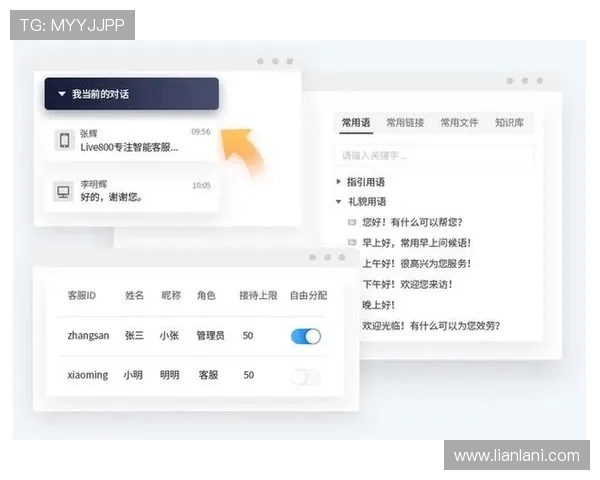Click the message preview Live800专注智能客服...

(x=129, y=147)
